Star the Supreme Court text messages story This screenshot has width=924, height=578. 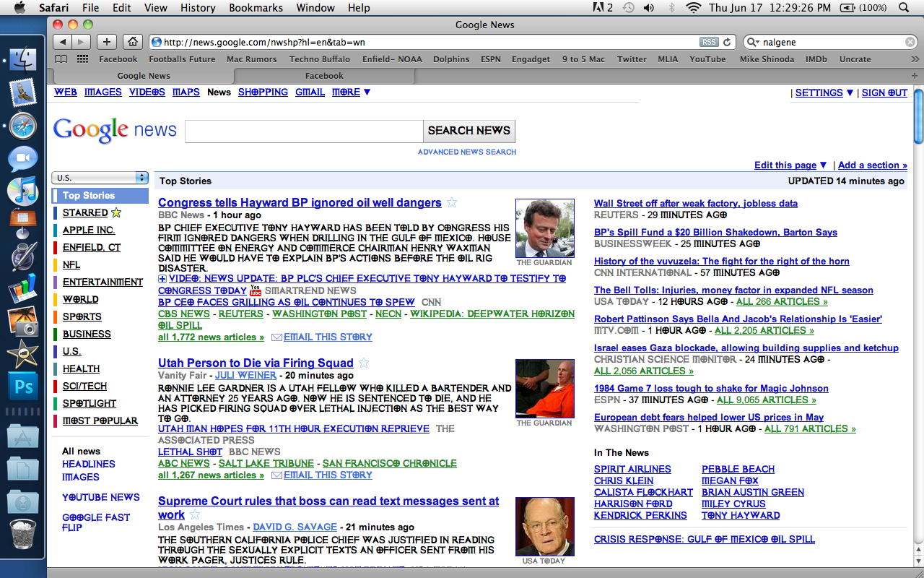194,514
